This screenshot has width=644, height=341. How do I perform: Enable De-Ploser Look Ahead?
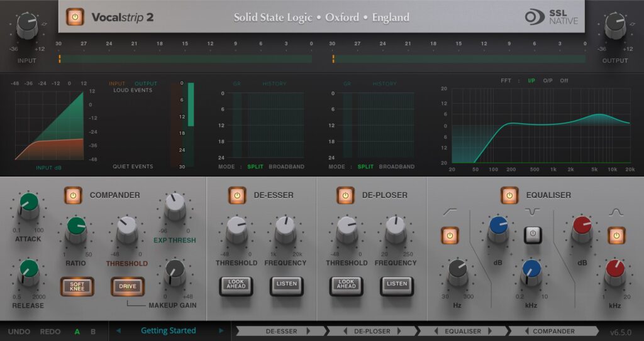(x=347, y=286)
